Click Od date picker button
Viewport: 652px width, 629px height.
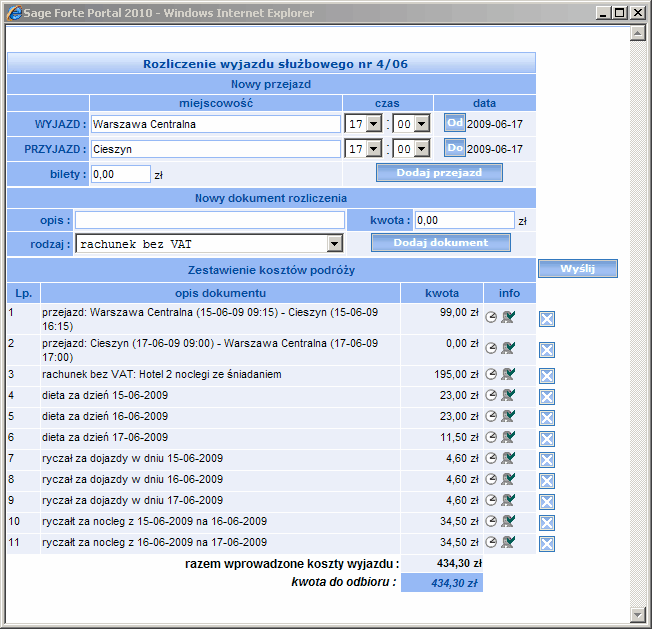click(454, 123)
